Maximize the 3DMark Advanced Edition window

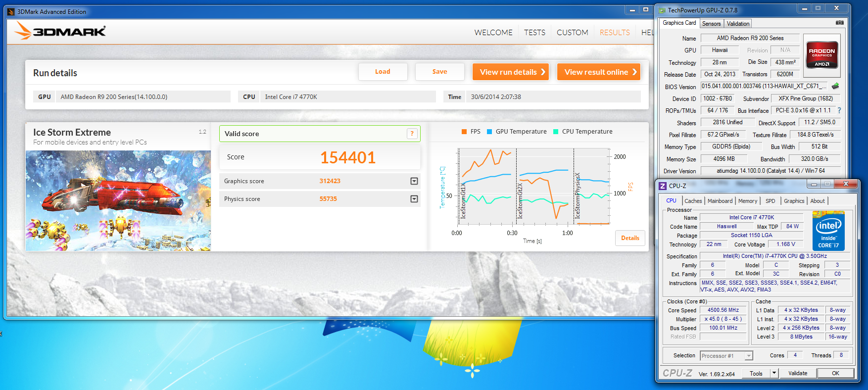click(x=645, y=9)
